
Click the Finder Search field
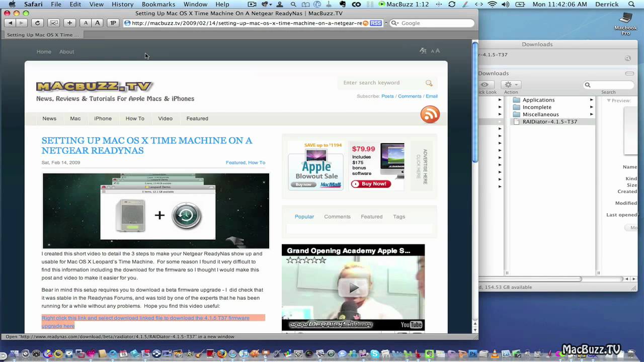coord(608,85)
